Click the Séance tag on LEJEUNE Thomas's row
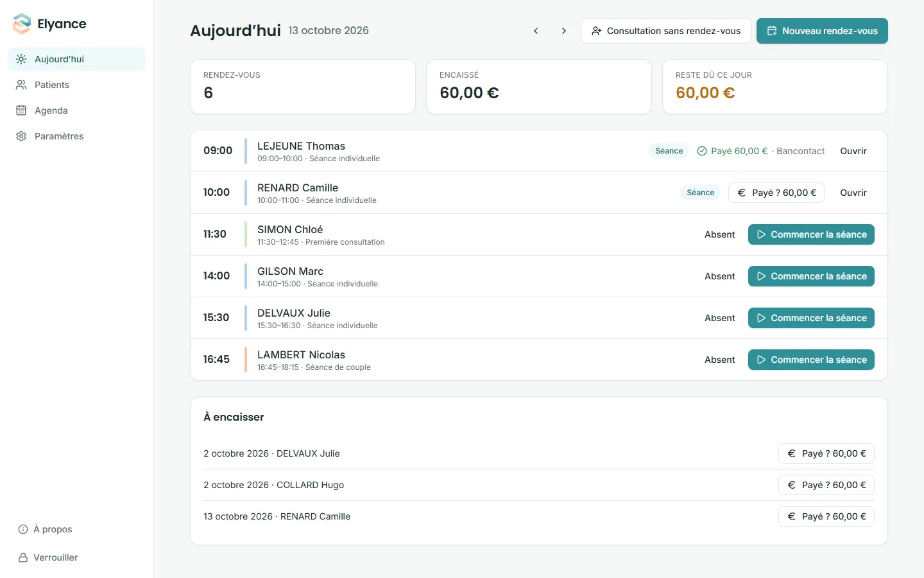 tap(669, 151)
